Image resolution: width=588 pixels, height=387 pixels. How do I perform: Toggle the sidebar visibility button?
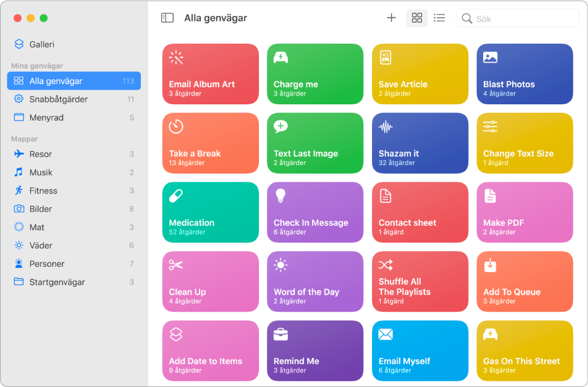(x=167, y=18)
